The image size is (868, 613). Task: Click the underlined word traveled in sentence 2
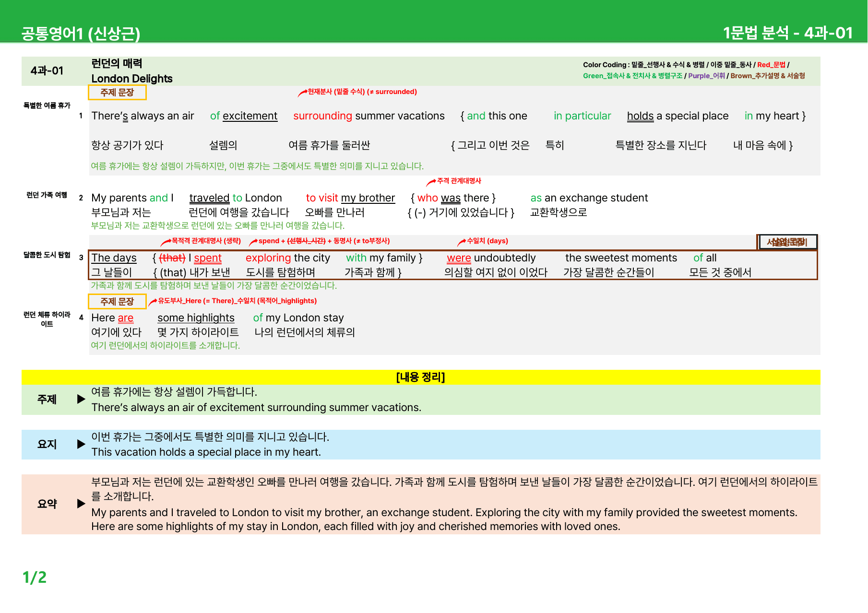209,198
